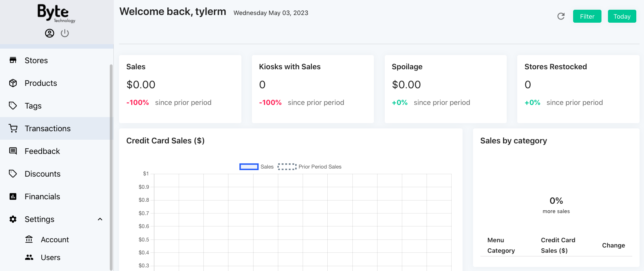Open the Filter button
Image resolution: width=644 pixels, height=271 pixels.
tap(587, 16)
